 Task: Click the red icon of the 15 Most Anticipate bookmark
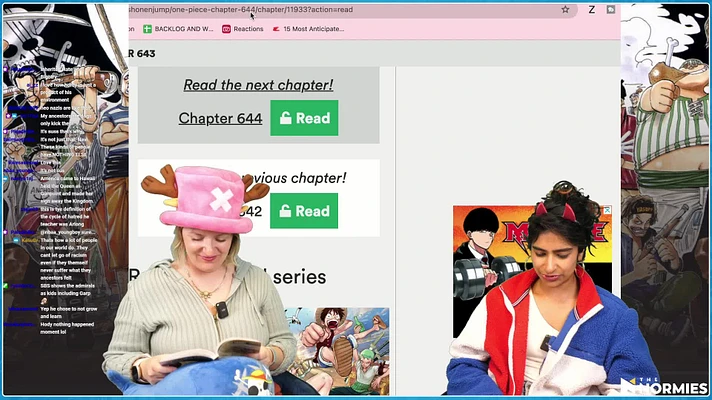[x=276, y=29]
